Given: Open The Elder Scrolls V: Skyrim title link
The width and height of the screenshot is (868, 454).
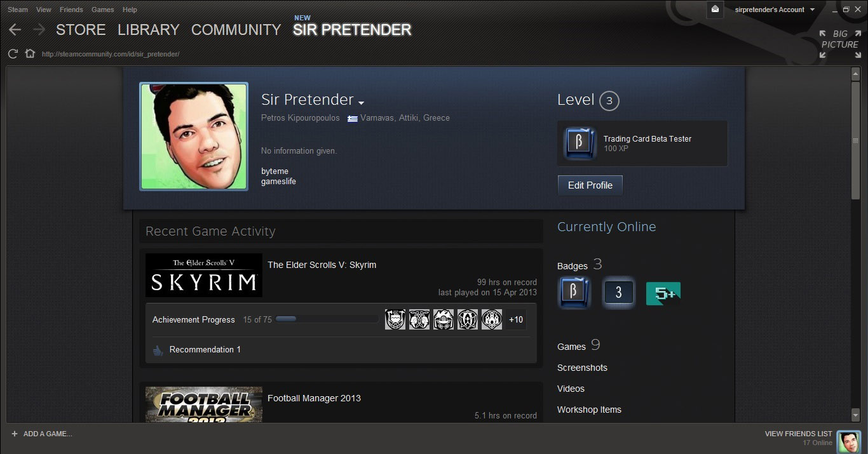Looking at the screenshot, I should pos(322,265).
